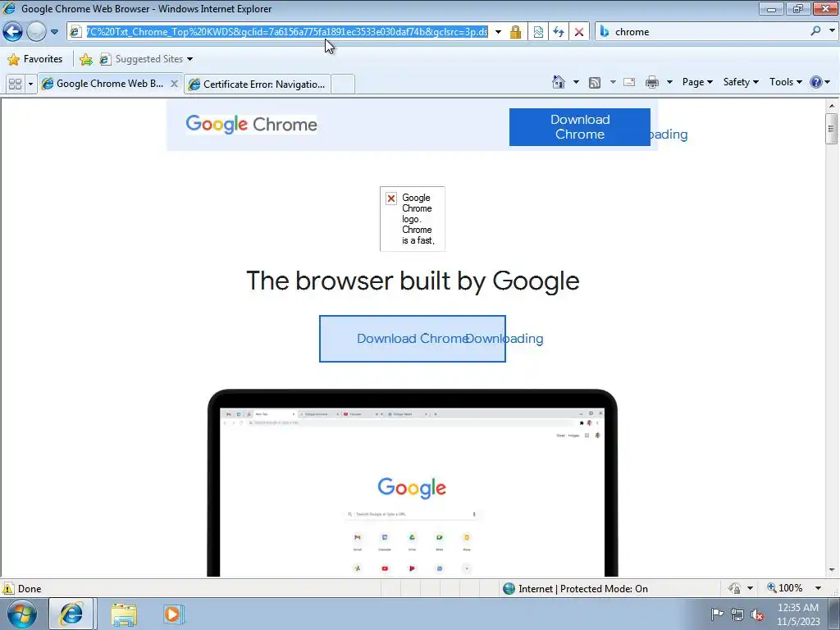Open a new blank tab

pyautogui.click(x=343, y=84)
